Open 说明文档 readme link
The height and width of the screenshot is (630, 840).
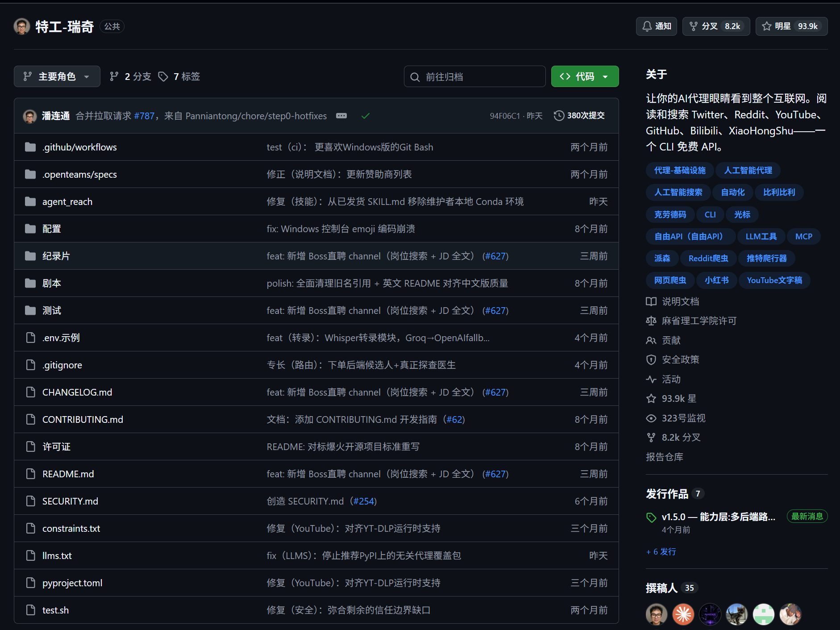[673, 302]
